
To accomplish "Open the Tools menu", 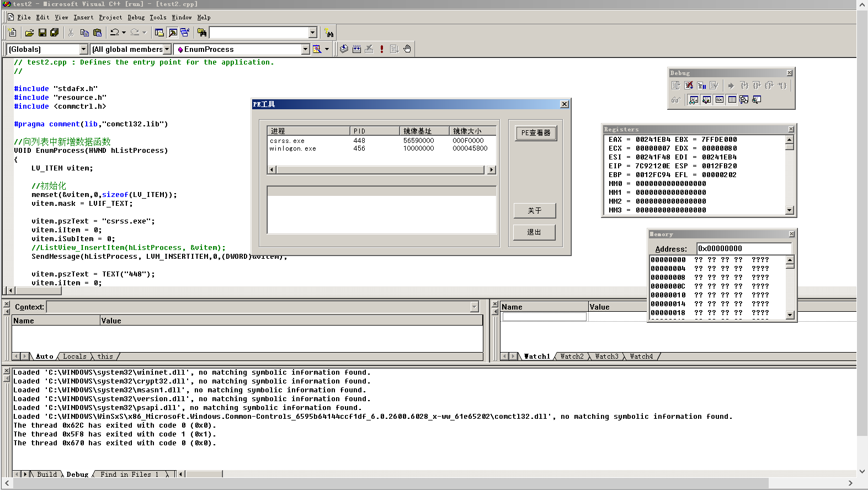I will 158,18.
